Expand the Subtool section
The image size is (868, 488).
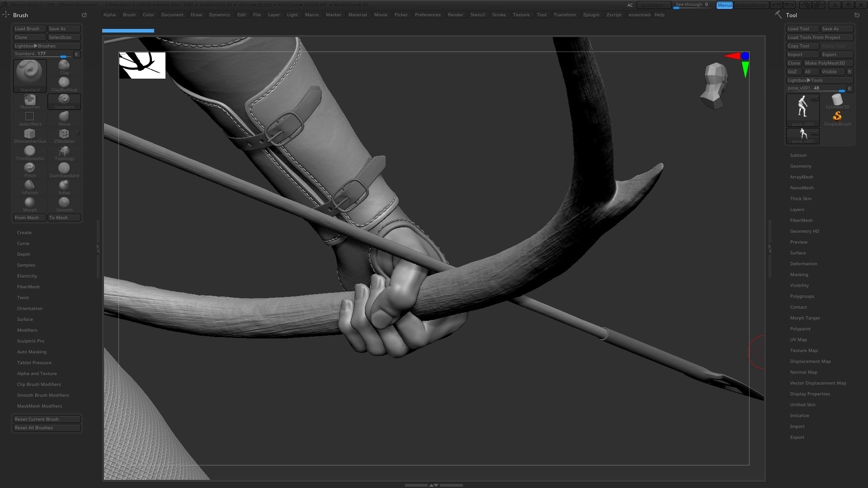(x=798, y=155)
